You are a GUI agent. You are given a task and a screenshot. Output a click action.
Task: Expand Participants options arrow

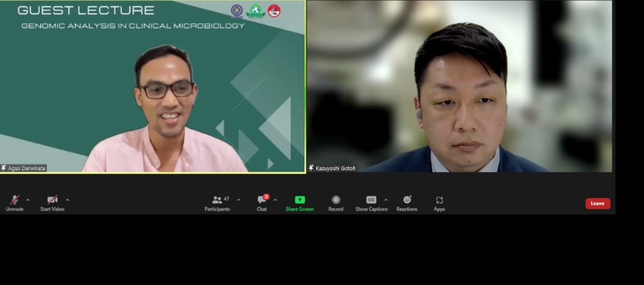point(238,200)
